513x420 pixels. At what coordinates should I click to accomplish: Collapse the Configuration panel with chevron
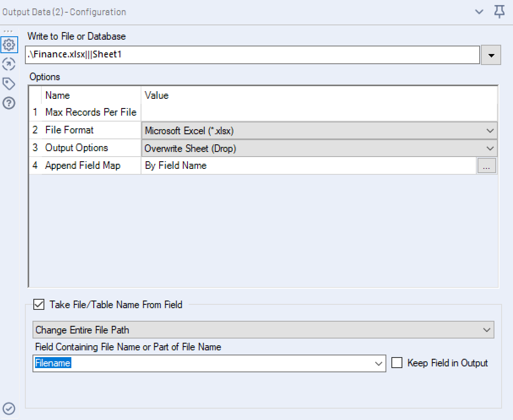click(x=479, y=12)
